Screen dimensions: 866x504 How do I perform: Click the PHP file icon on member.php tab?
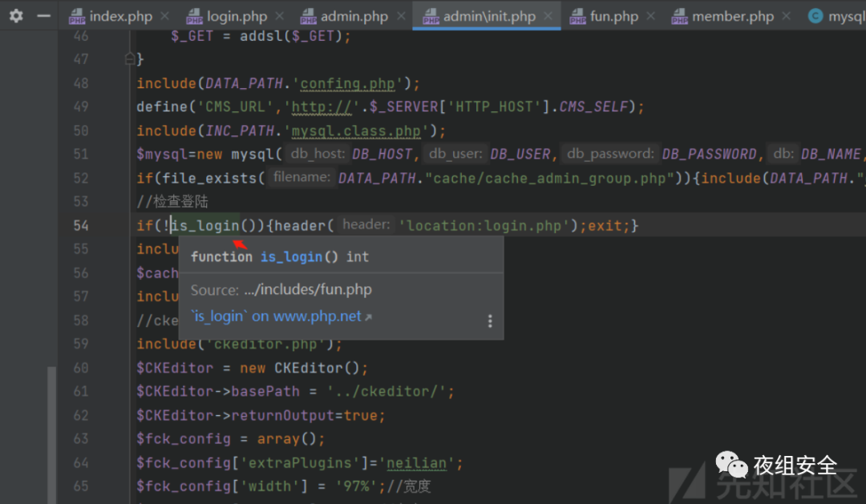tap(679, 17)
